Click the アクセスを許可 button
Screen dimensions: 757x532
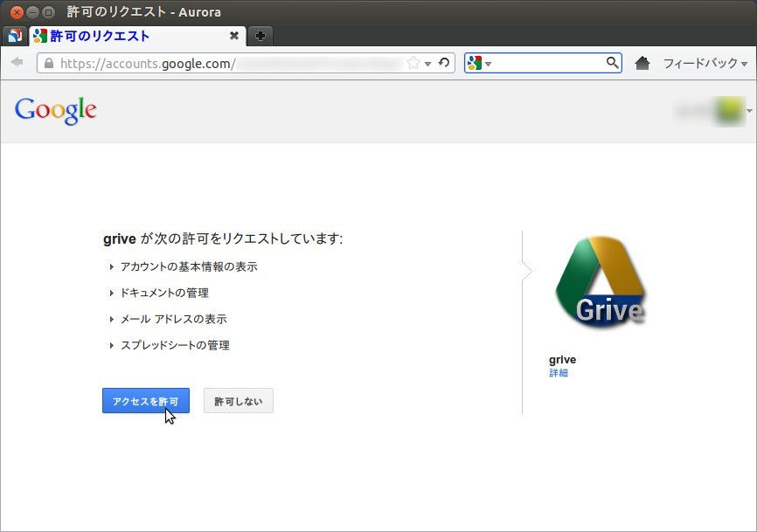tap(146, 401)
